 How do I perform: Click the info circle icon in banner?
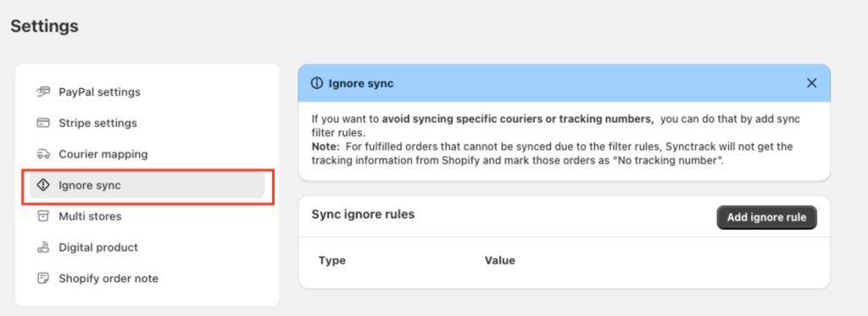point(317,84)
